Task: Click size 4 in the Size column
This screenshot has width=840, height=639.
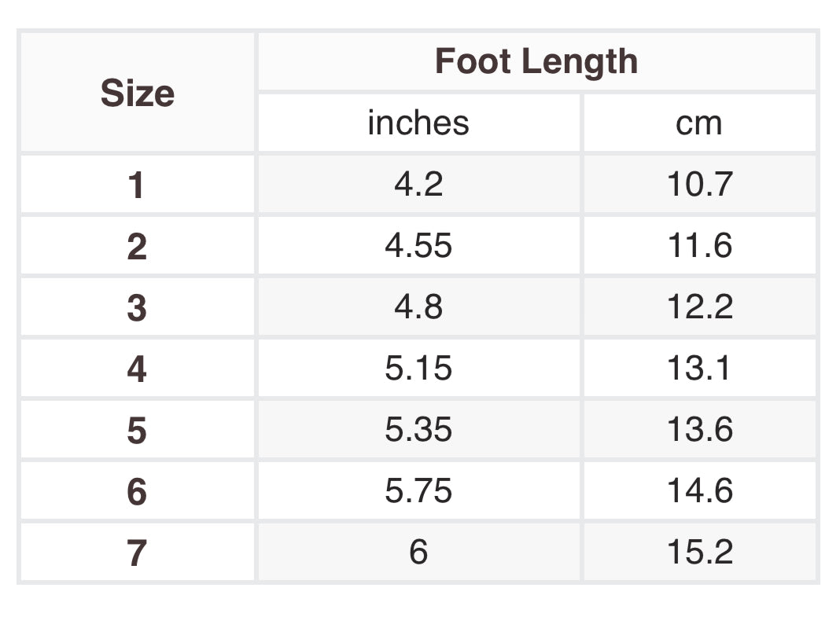Action: (137, 369)
